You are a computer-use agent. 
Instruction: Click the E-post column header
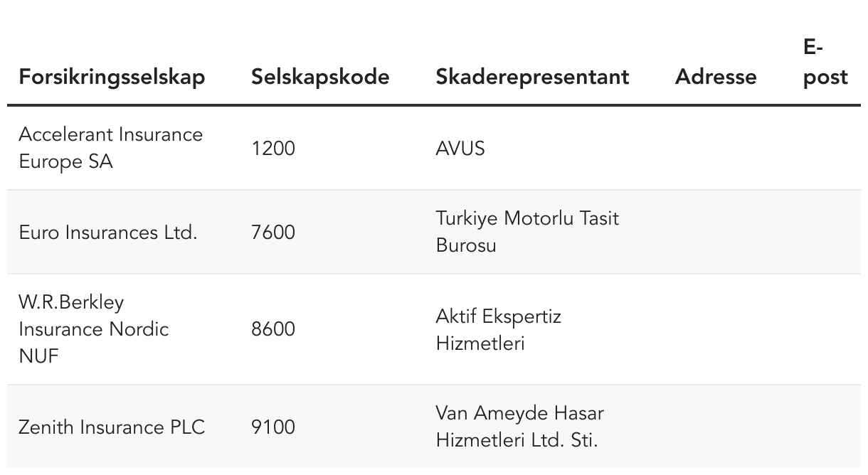(x=825, y=63)
